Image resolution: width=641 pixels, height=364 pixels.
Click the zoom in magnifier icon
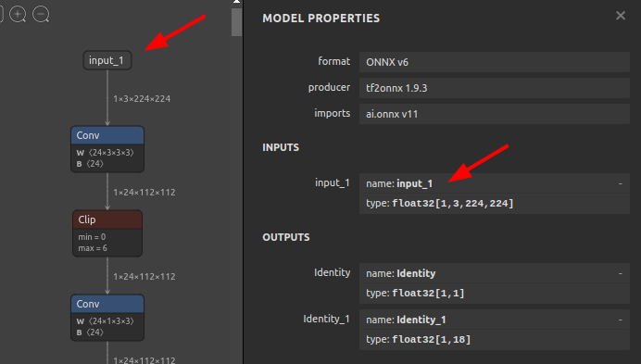[18, 14]
